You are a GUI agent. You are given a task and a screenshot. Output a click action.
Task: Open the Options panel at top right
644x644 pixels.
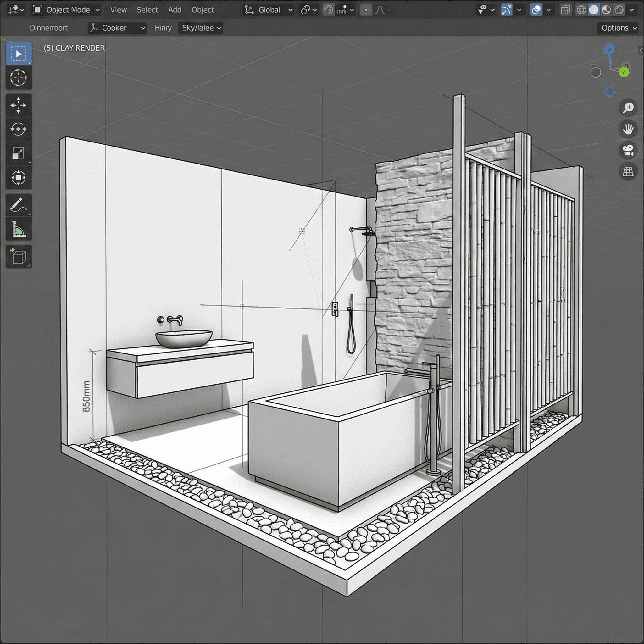pos(618,28)
